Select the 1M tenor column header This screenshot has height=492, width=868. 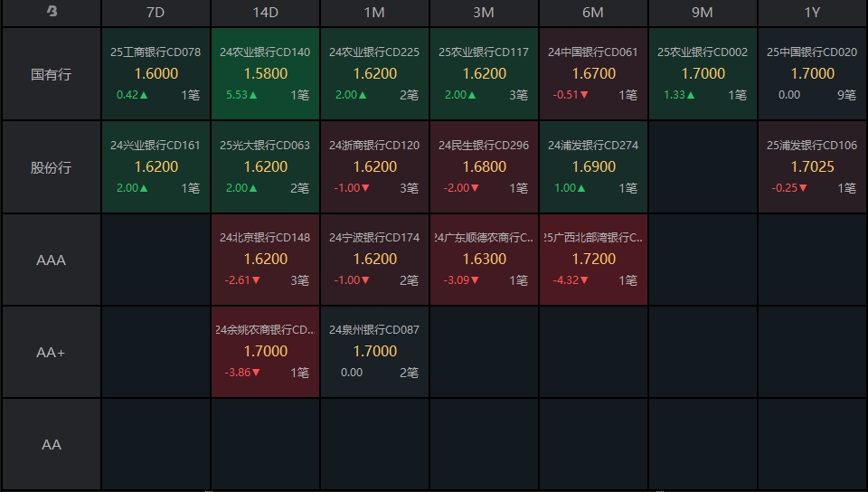tap(374, 13)
